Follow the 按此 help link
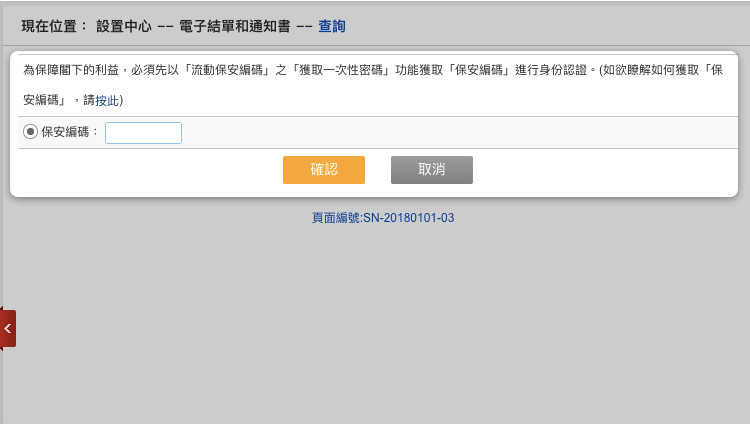 tap(107, 101)
